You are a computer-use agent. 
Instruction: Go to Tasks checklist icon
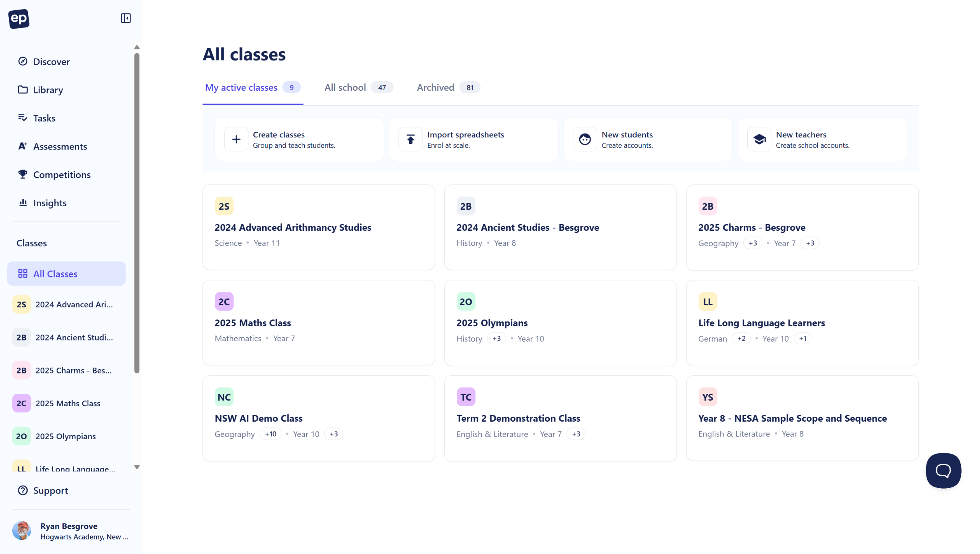pos(23,118)
